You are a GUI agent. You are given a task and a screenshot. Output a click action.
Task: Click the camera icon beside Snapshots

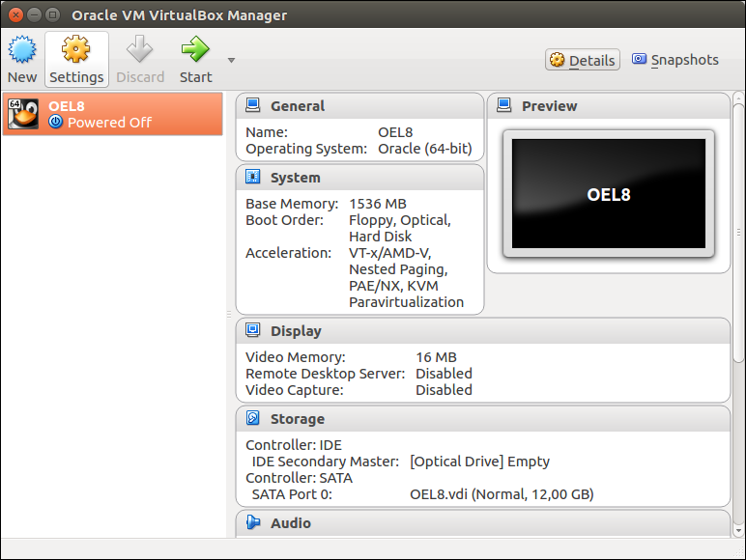[639, 59]
